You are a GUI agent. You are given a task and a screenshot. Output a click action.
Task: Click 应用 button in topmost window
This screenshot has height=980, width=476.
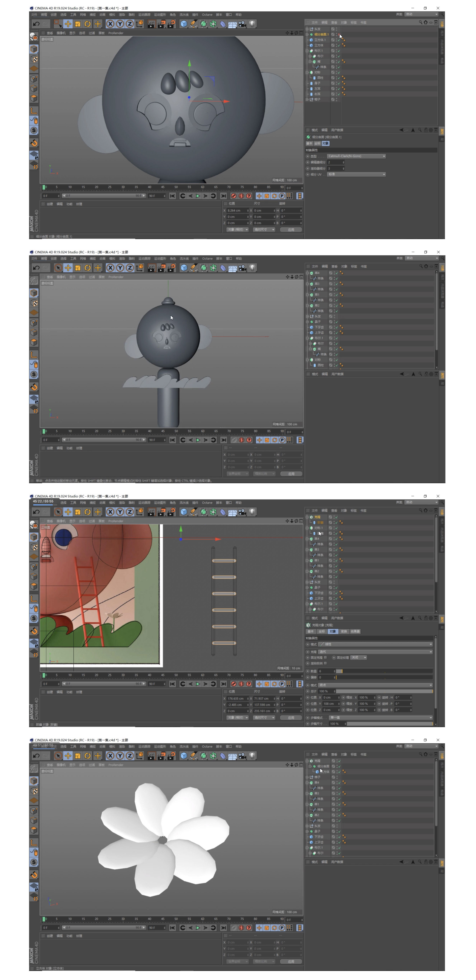coord(291,229)
